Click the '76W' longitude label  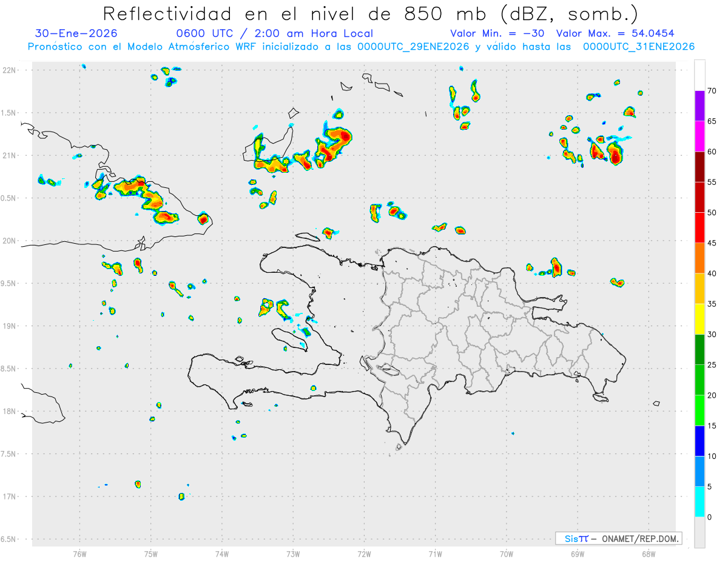pyautogui.click(x=79, y=554)
